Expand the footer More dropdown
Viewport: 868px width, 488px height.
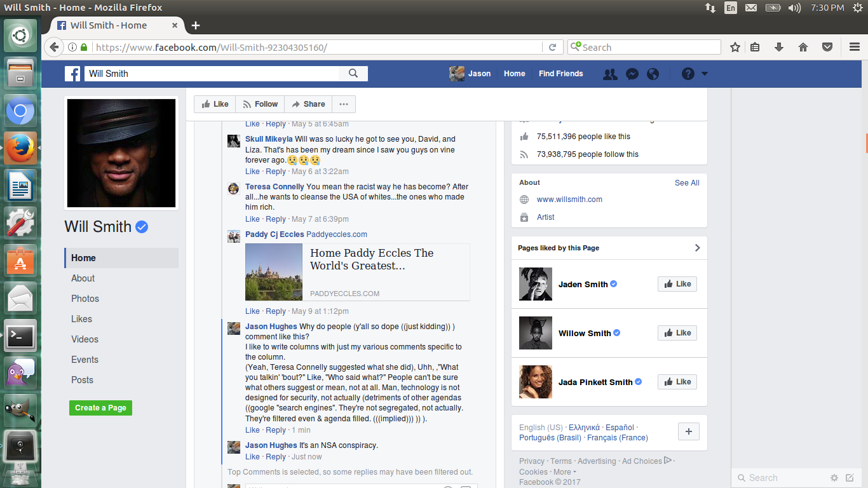[565, 472]
